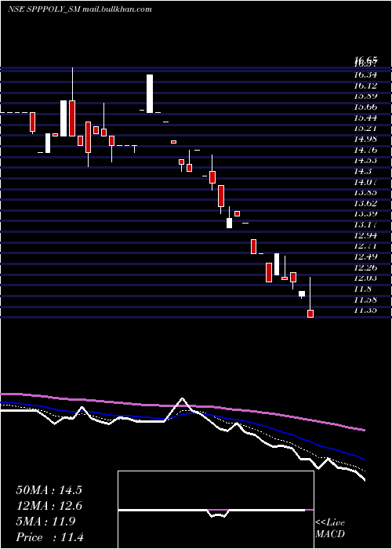Click the 15.44 price level label

[x=365, y=118]
